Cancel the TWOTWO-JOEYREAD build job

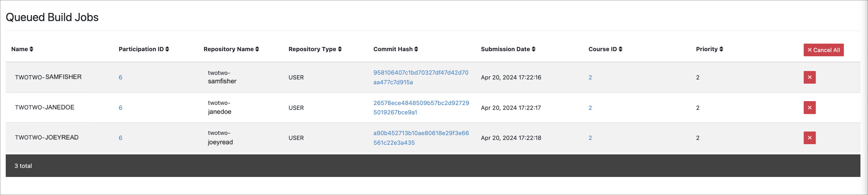809,138
